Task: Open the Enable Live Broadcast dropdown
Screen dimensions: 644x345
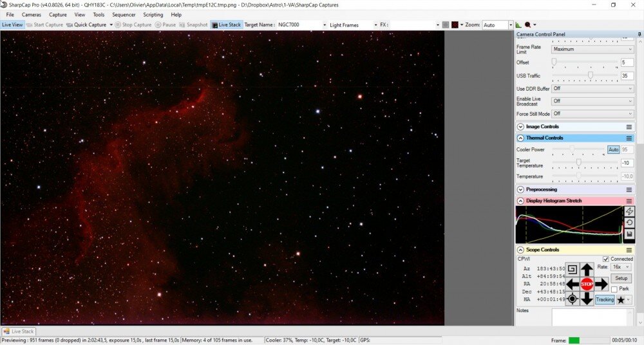Action: tap(592, 101)
